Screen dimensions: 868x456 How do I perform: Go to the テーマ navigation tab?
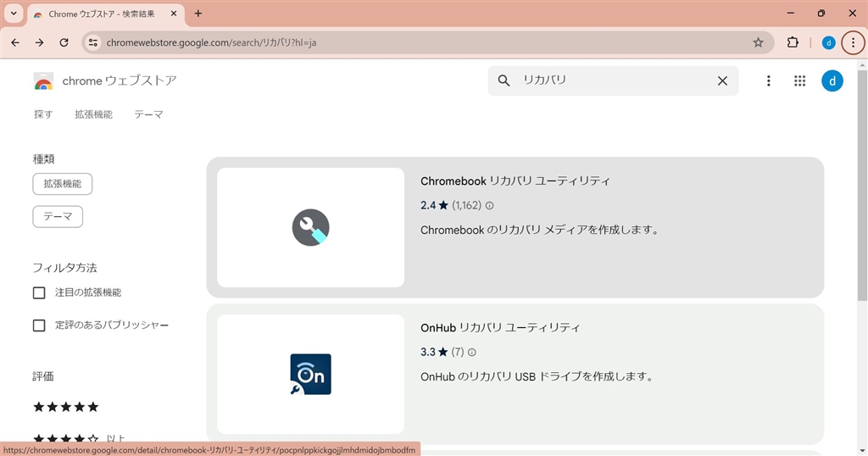pos(148,114)
